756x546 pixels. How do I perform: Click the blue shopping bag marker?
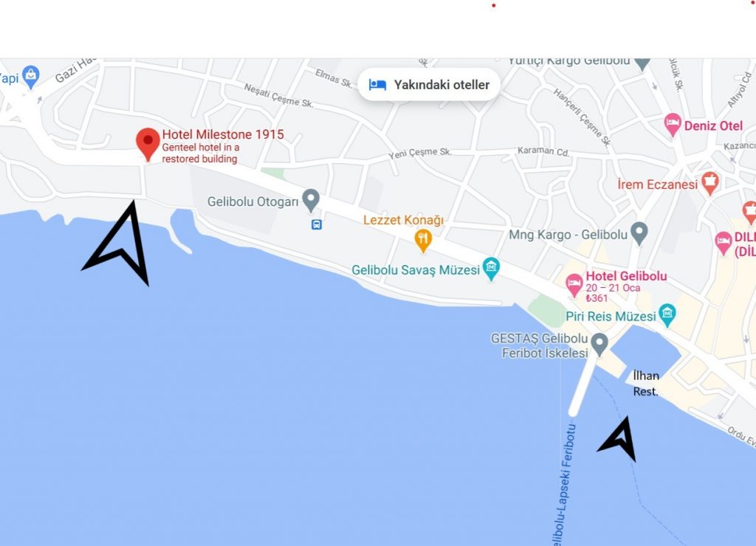click(x=31, y=77)
